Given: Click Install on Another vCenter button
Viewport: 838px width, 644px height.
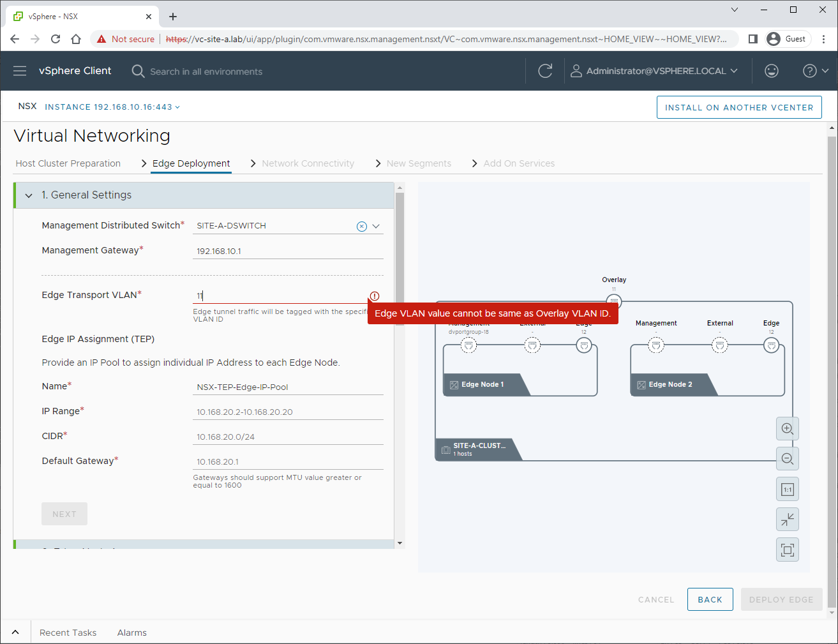Looking at the screenshot, I should (739, 107).
